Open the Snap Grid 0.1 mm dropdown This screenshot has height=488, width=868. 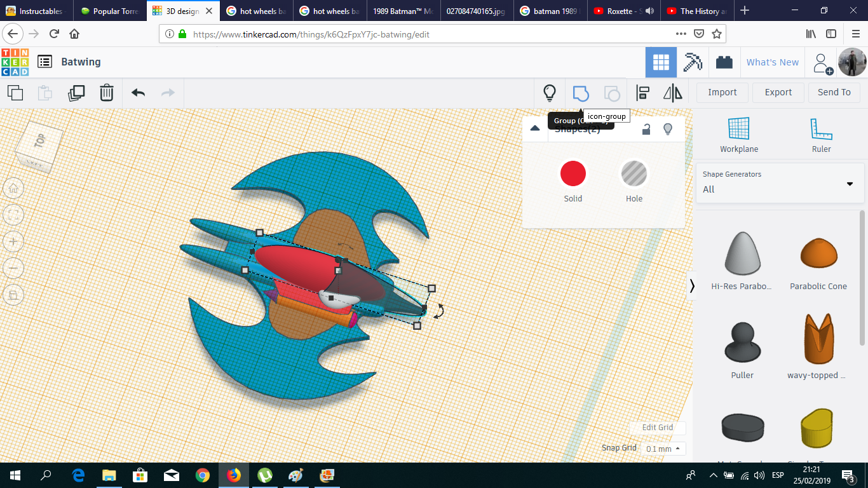[663, 449]
